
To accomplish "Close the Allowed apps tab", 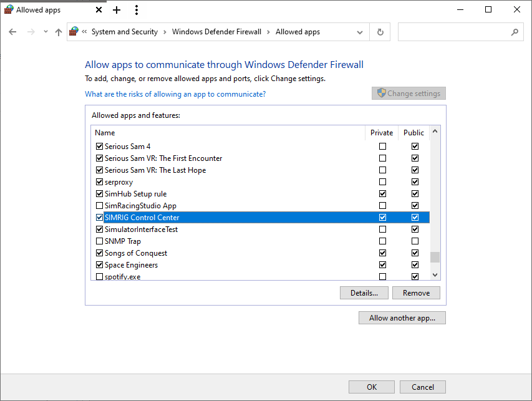I will coord(99,10).
